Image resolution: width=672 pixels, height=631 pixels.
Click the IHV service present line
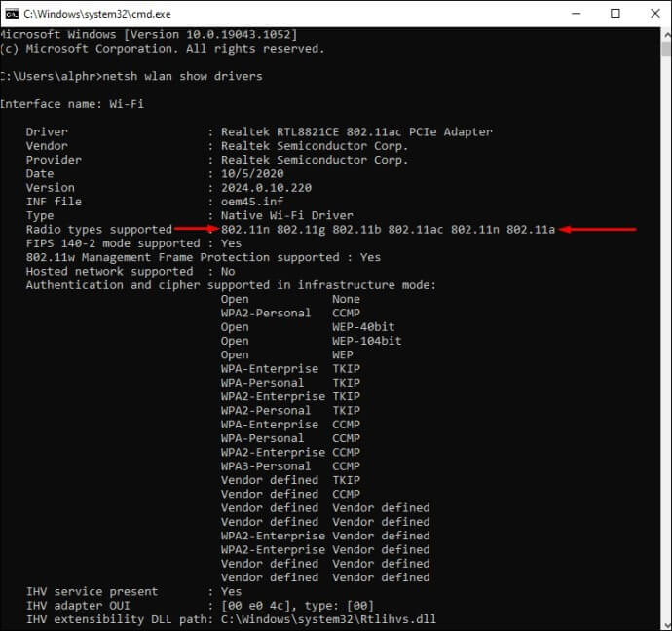click(133, 592)
